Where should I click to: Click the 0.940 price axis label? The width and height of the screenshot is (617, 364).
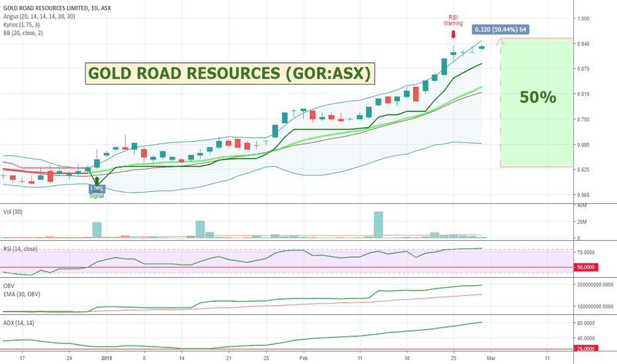click(x=583, y=44)
